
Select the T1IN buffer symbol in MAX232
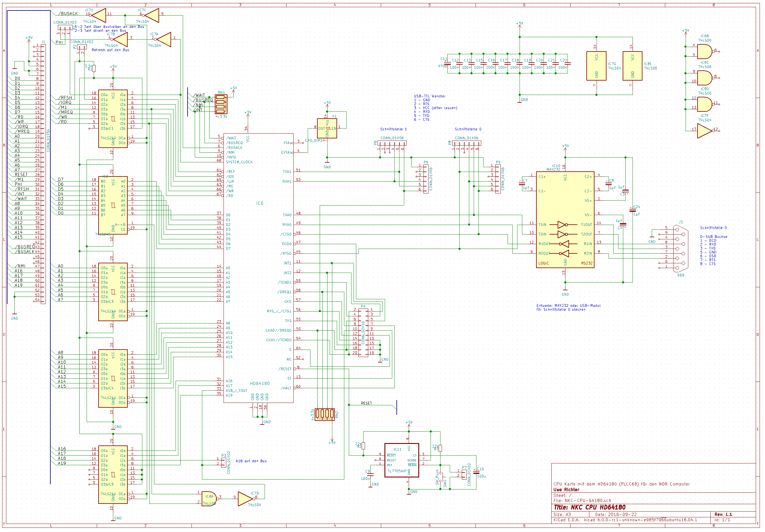(562, 225)
